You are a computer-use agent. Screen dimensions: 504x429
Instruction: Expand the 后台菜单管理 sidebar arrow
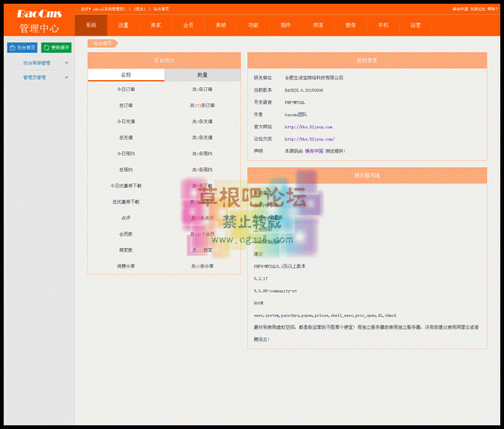coord(67,63)
